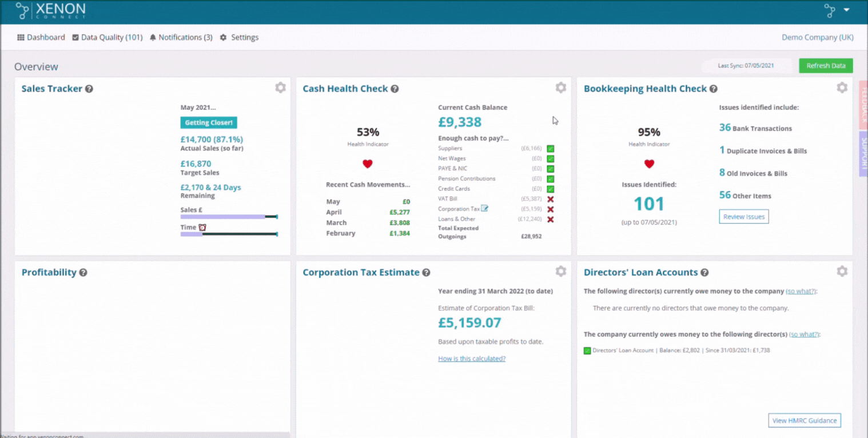Click the Profitability help icon
868x438 pixels.
pyautogui.click(x=83, y=273)
